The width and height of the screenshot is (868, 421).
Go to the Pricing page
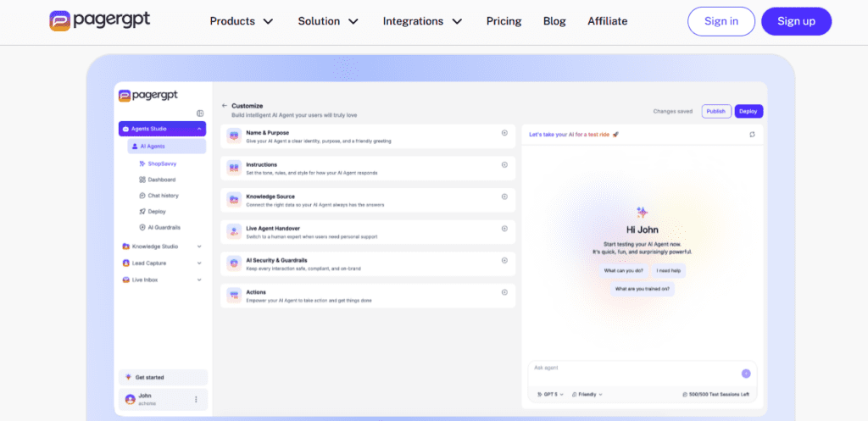tap(504, 21)
